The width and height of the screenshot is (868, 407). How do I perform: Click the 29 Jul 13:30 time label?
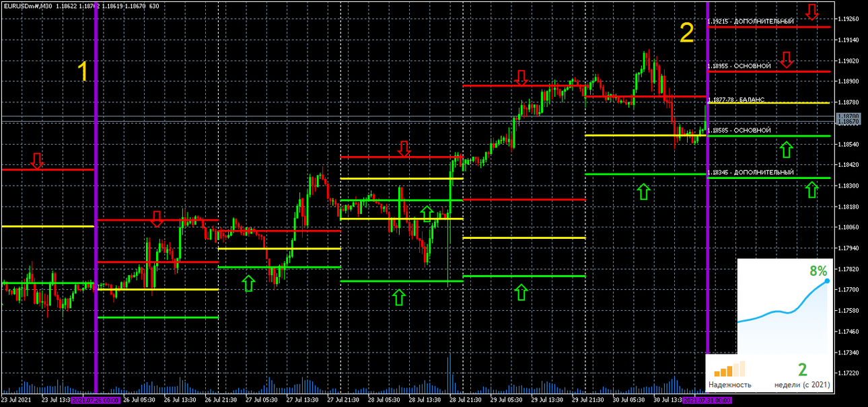tap(548, 401)
